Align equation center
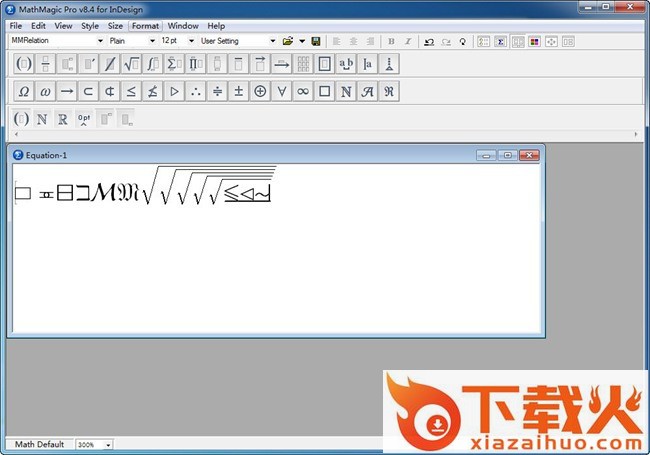650x455 pixels. pyautogui.click(x=354, y=41)
